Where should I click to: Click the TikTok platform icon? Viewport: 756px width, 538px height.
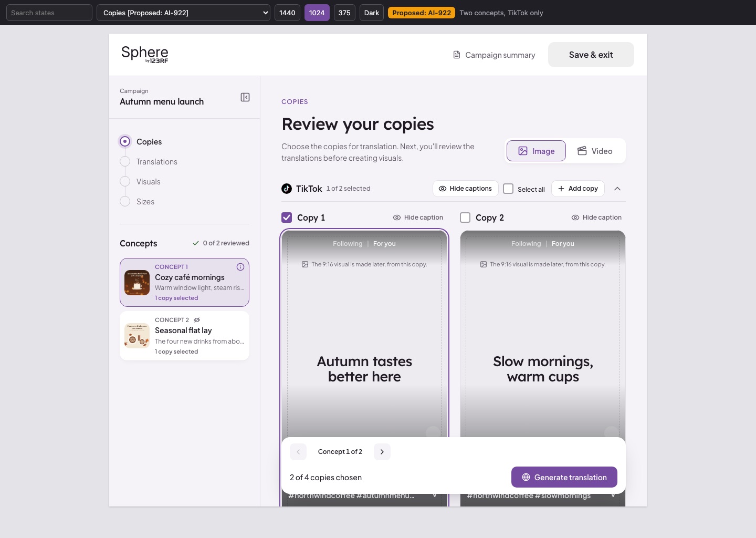pos(287,189)
